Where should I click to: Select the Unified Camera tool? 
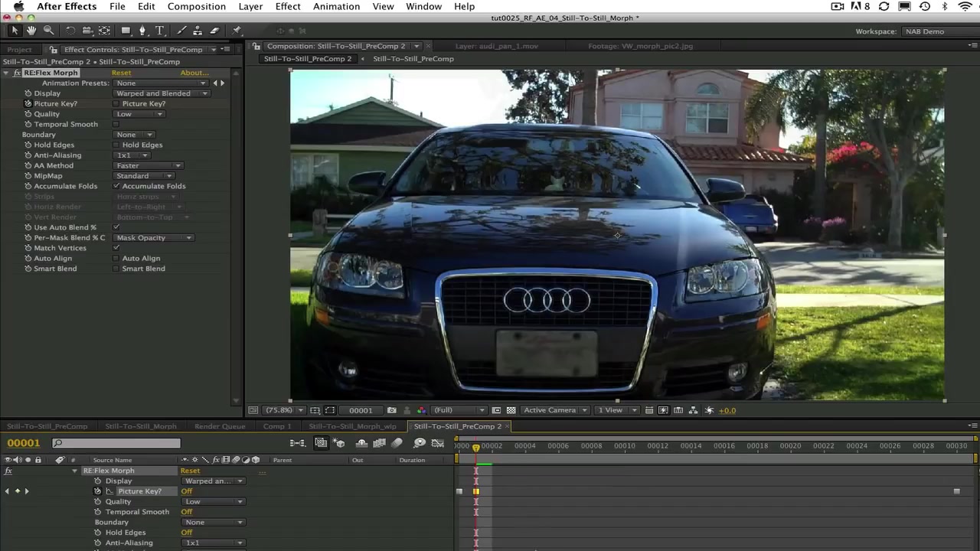pos(87,31)
